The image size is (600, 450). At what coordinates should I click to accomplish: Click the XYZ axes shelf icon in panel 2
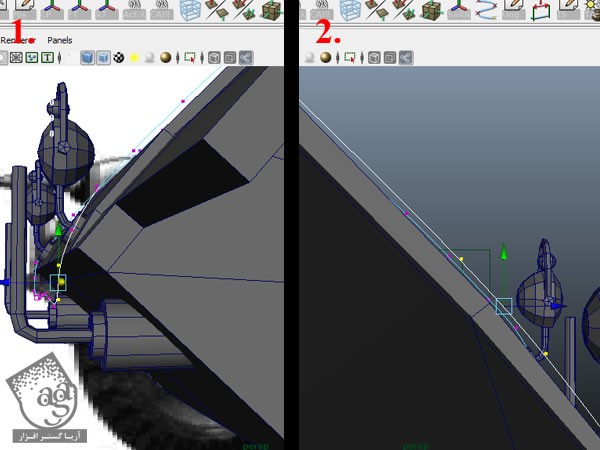click(x=459, y=10)
